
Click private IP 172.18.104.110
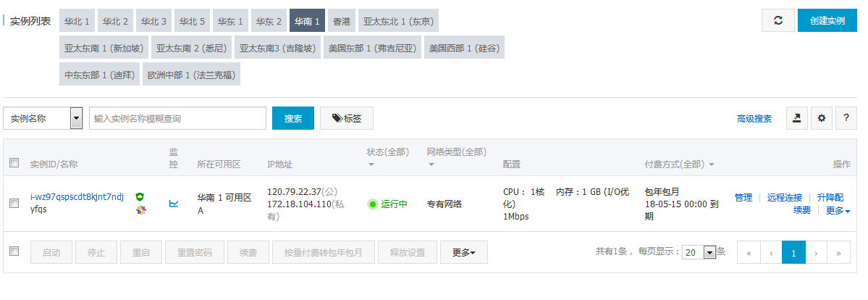299,204
